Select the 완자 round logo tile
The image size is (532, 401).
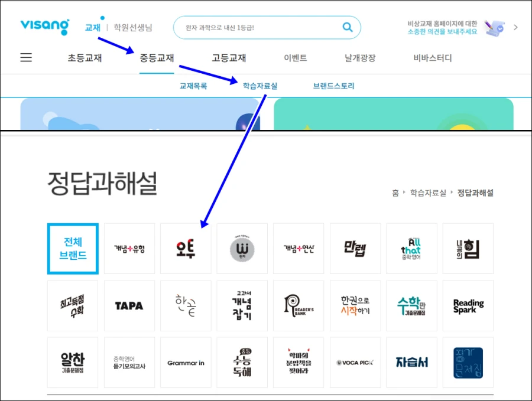(x=242, y=249)
